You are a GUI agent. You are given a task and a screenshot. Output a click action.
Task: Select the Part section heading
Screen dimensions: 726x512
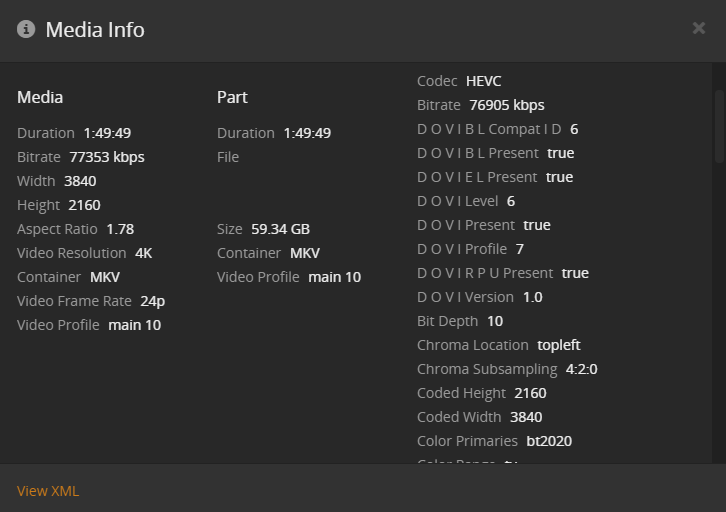(x=232, y=97)
